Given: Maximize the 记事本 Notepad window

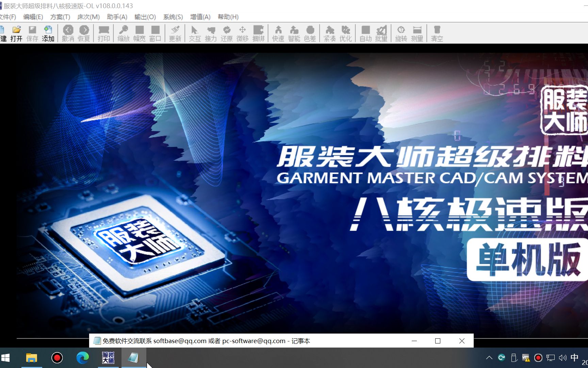Looking at the screenshot, I should tap(438, 341).
